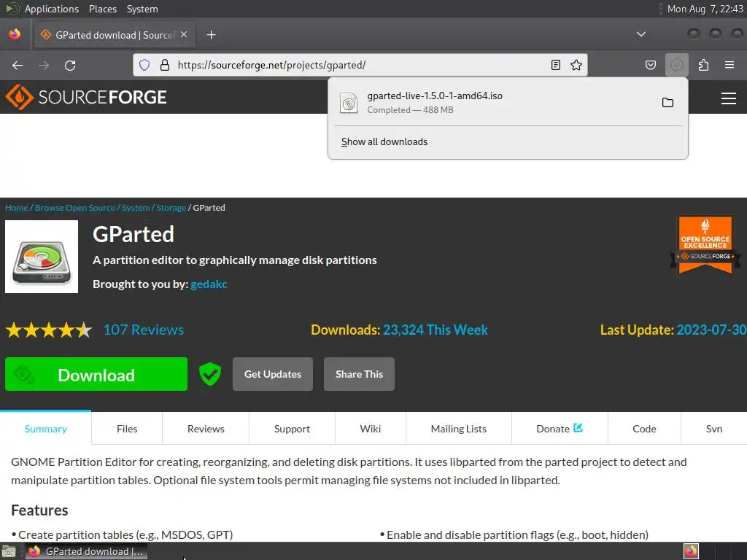Click the site security padlock icon
This screenshot has height=560, width=747.
[164, 65]
